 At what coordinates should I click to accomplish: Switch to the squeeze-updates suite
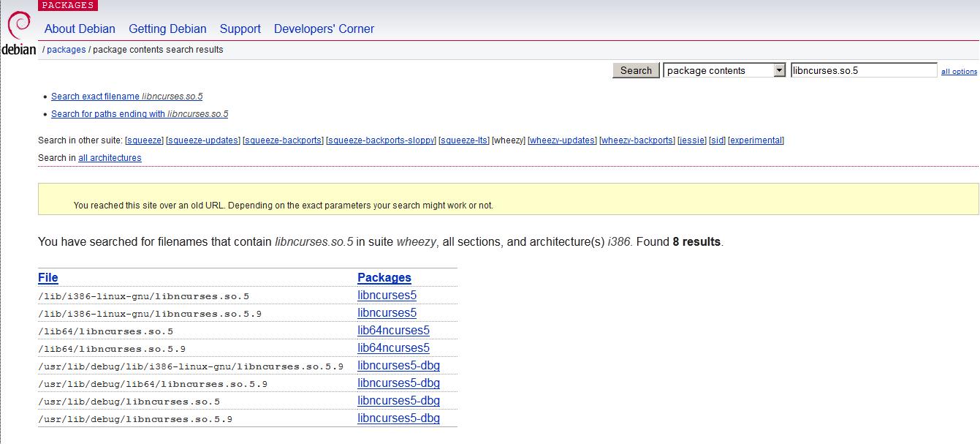(203, 140)
